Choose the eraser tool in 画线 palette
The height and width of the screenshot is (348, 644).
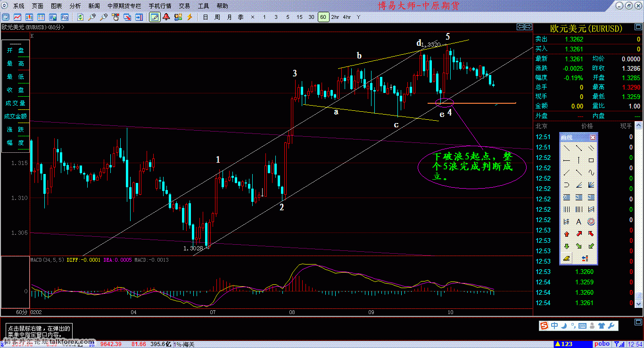point(567,258)
